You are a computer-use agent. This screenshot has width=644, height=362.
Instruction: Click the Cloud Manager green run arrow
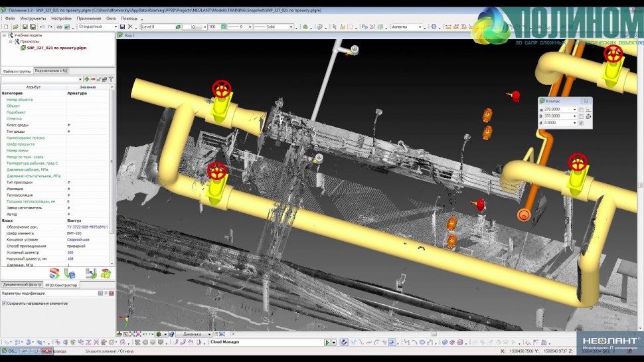327,343
